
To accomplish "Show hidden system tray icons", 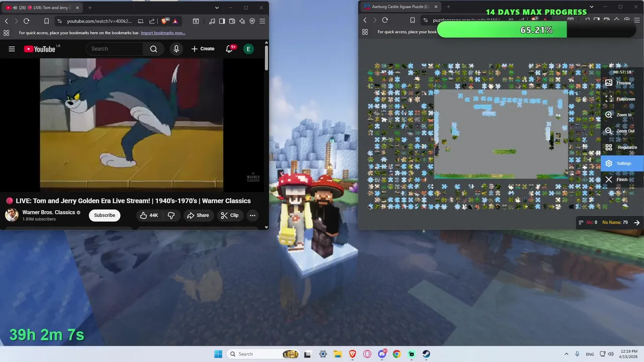I will pos(566,354).
